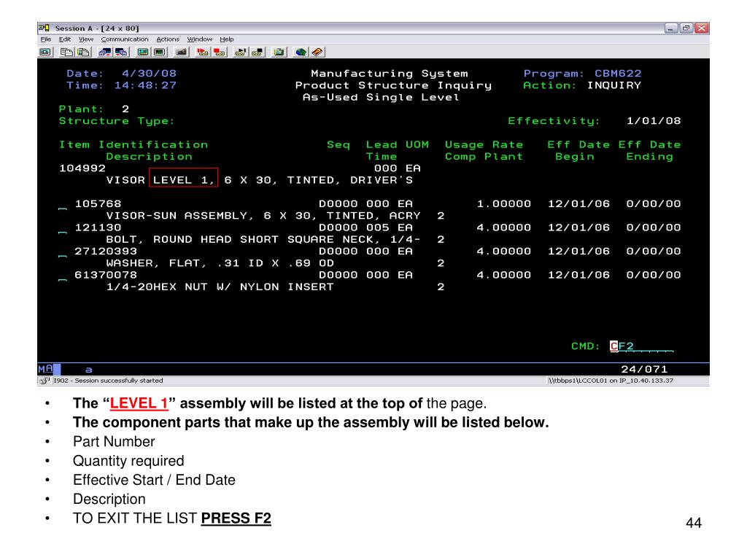Screen dimensions: 747x560
Task: Click item number 104992
Action: pos(82,168)
